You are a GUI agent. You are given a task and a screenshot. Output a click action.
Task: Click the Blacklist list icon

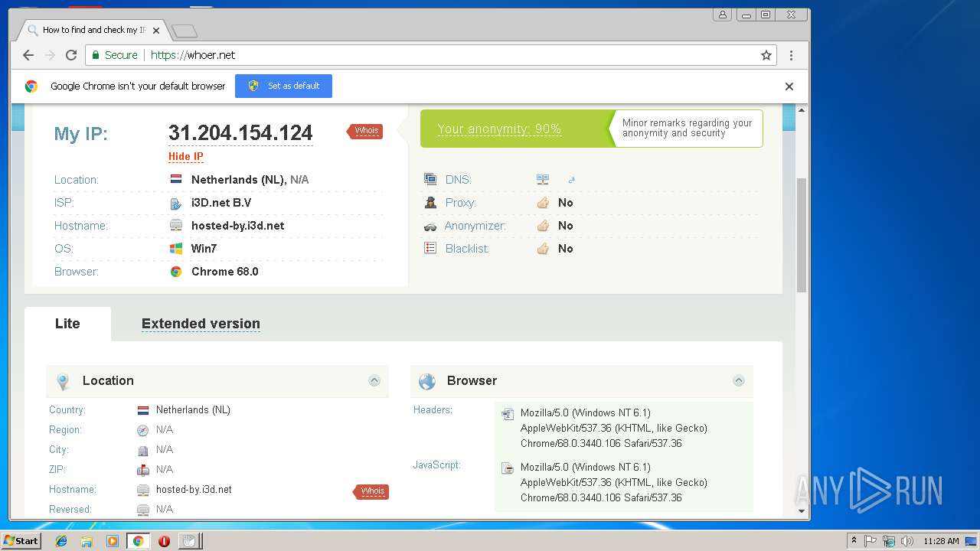click(x=430, y=248)
